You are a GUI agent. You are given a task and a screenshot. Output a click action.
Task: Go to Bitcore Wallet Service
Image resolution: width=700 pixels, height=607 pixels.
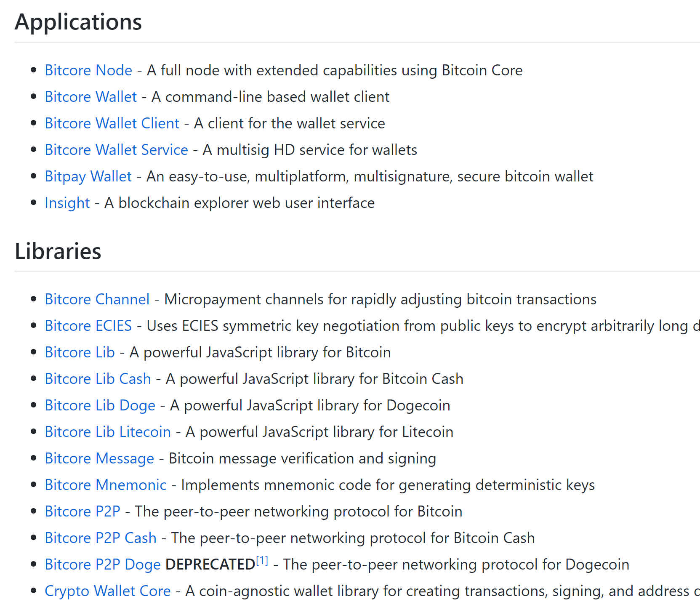tap(116, 150)
